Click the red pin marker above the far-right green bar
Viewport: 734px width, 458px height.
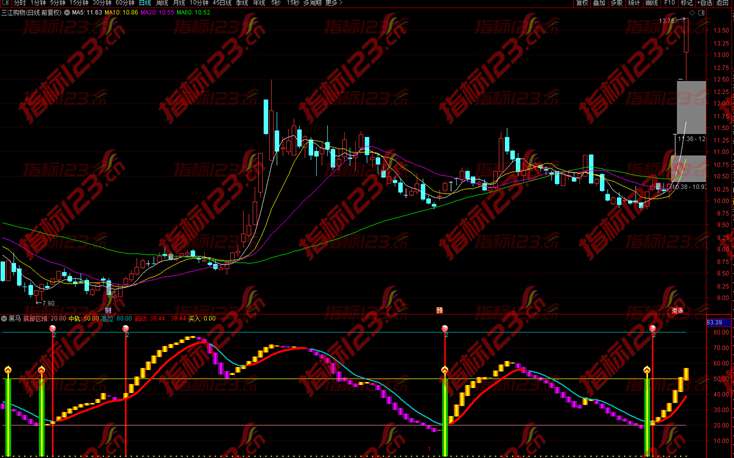point(652,328)
